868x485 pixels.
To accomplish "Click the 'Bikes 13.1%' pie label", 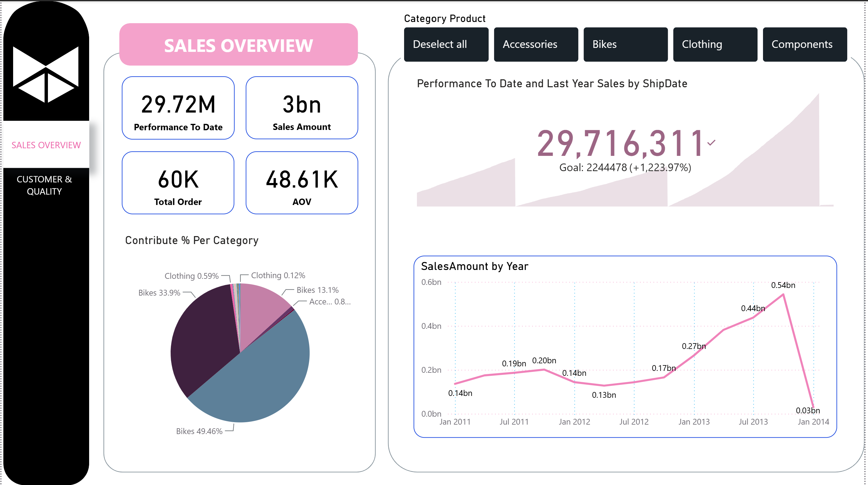I will click(x=317, y=290).
